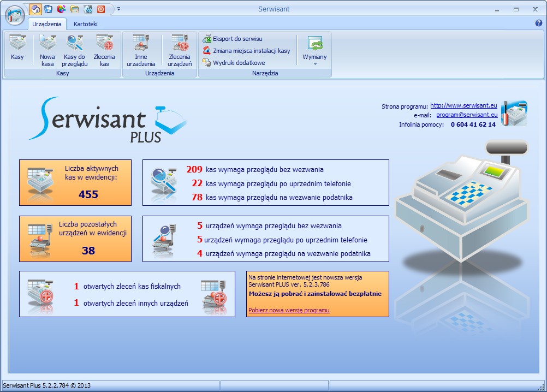Expand the Wymiany dropdown button
The height and width of the screenshot is (392, 547).
coord(314,50)
